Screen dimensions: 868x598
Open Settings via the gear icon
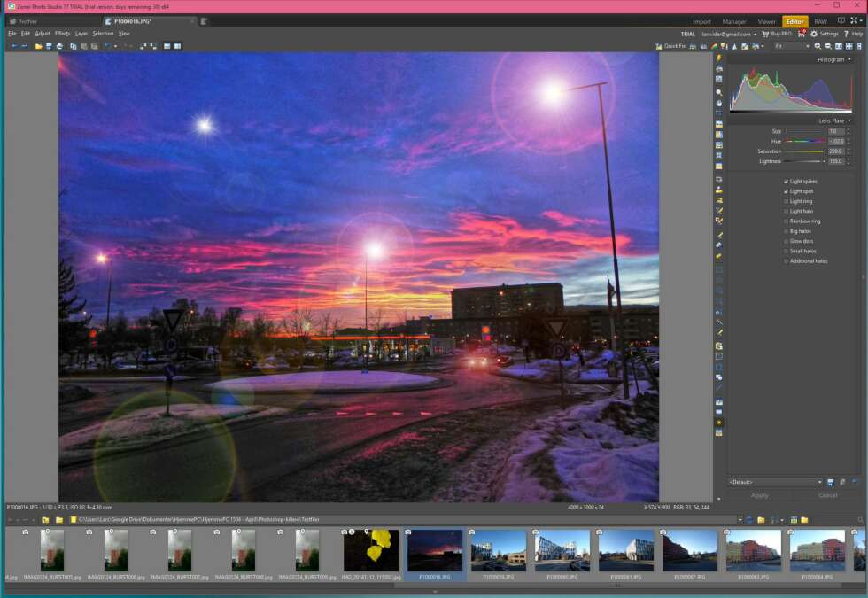pos(814,35)
